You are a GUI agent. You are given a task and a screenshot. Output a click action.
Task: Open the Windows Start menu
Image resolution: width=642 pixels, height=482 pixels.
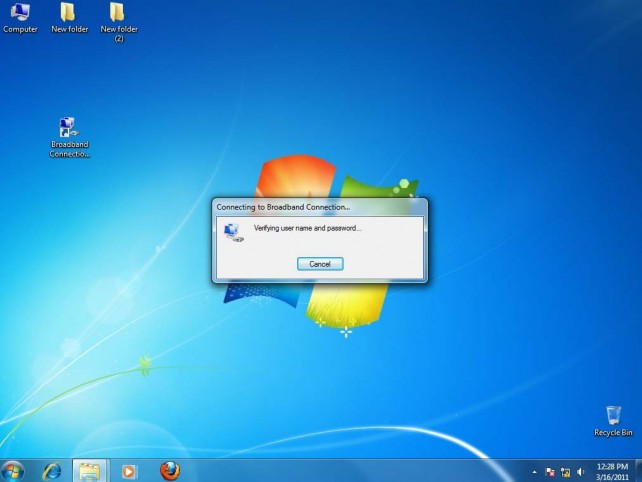tap(12, 471)
